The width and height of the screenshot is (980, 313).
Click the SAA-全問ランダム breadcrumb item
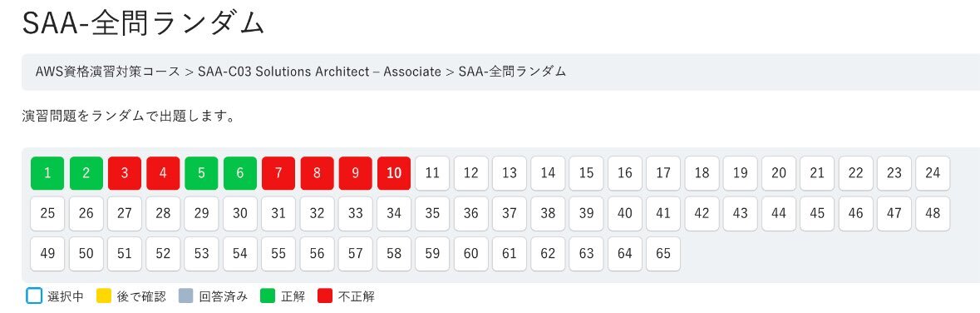[513, 72]
